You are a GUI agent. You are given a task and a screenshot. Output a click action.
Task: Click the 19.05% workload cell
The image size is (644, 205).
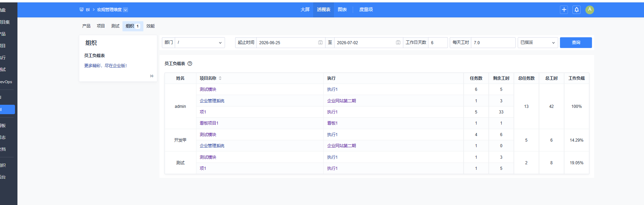(x=576, y=163)
